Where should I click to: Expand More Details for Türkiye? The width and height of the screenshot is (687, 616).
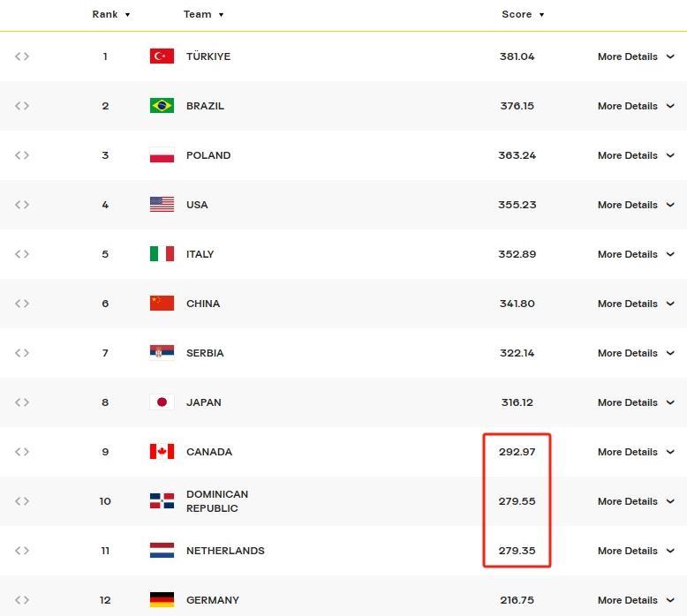coord(636,56)
